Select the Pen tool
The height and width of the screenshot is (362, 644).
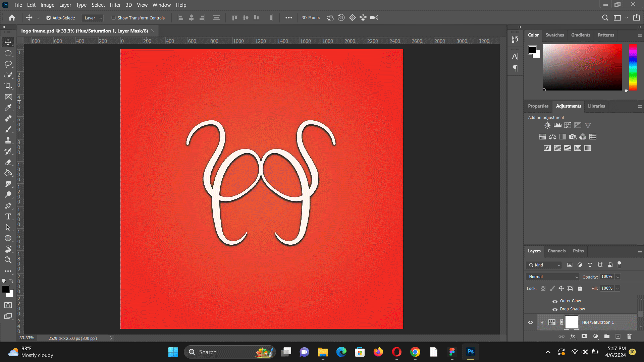point(8,206)
